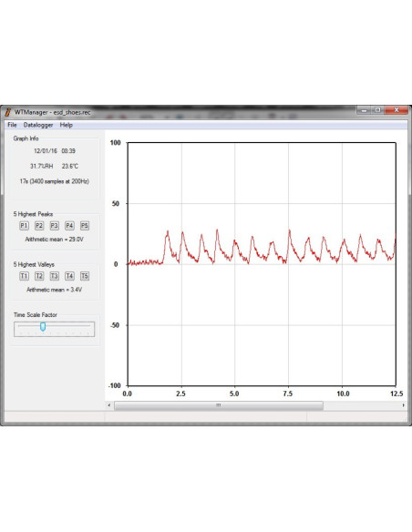Click the '-100' y-axis label

[115, 385]
